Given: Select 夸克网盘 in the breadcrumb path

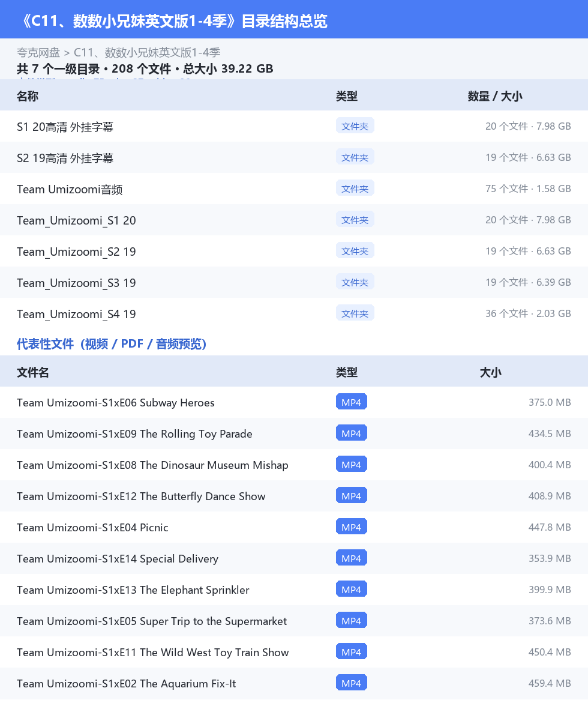Looking at the screenshot, I should point(38,53).
